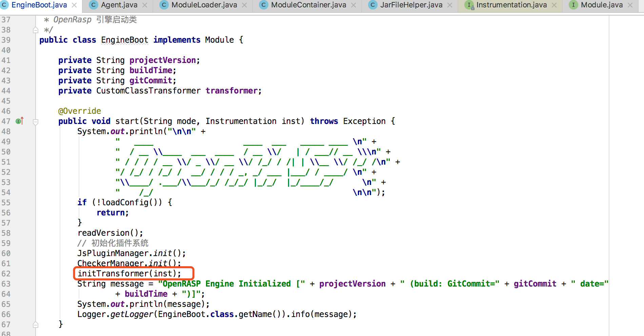Close the Agent.java editor tab
Viewport: 644px width, 336px height.
[145, 5]
